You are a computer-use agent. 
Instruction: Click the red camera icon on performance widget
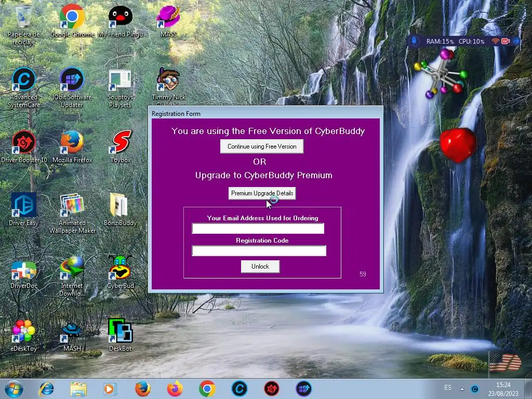coord(506,41)
